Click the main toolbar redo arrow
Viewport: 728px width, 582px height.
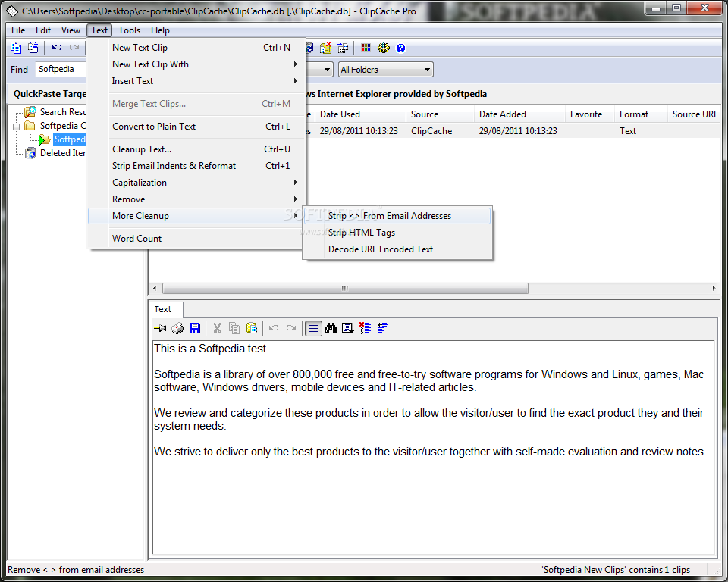pyautogui.click(x=74, y=48)
